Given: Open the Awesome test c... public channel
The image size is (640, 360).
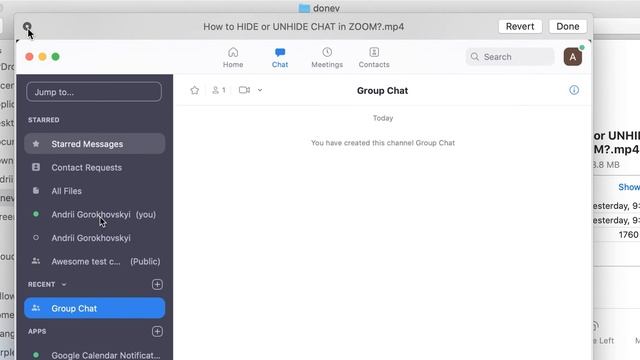Looking at the screenshot, I should point(95,261).
